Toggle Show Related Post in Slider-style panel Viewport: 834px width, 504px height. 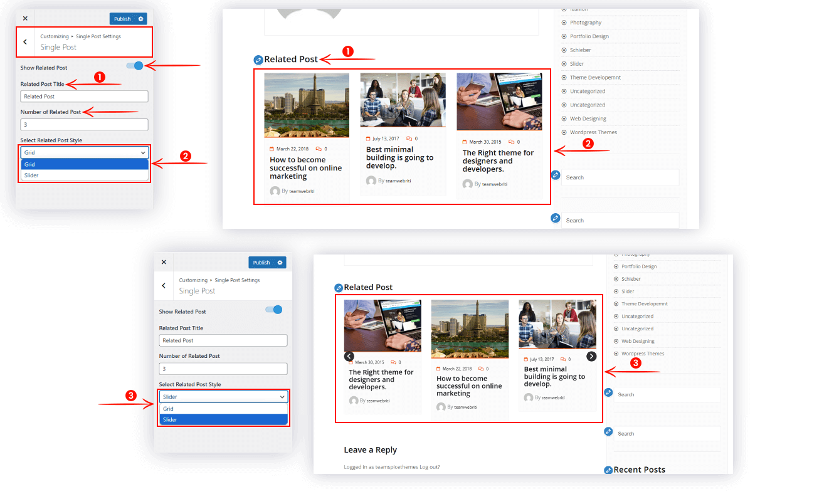(x=274, y=310)
